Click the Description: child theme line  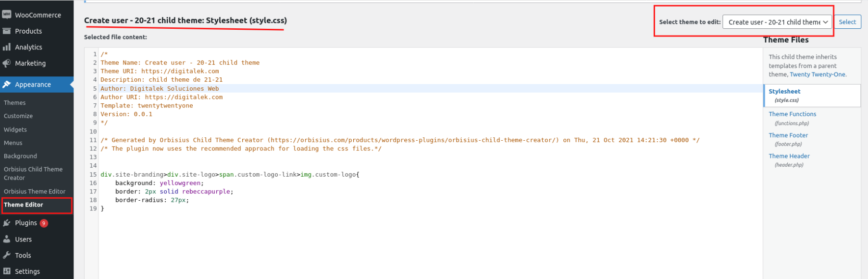(x=161, y=80)
